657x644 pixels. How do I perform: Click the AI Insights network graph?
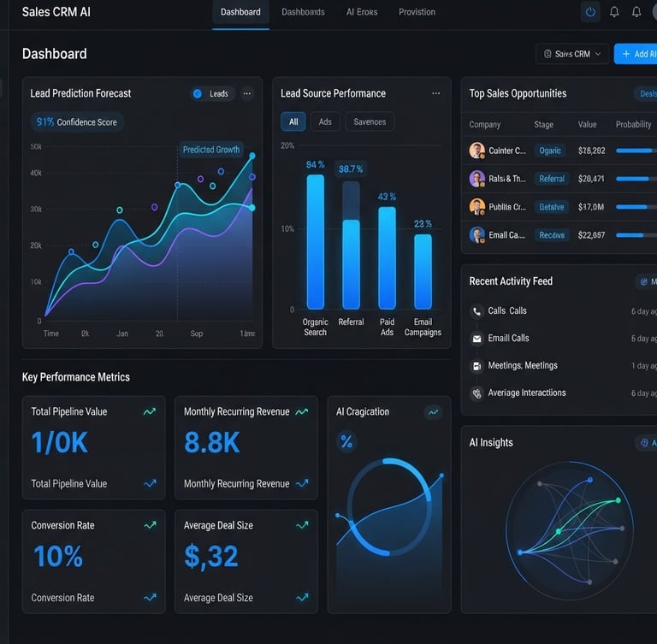click(x=570, y=530)
